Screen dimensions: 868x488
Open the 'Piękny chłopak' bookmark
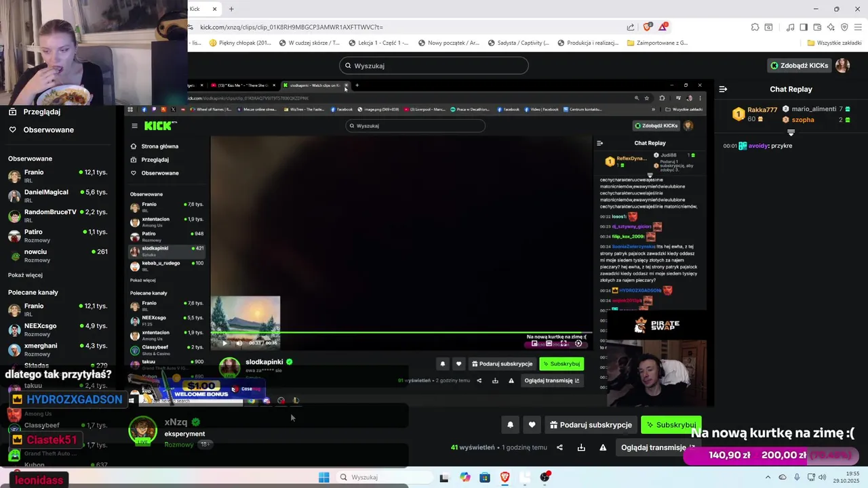point(240,43)
